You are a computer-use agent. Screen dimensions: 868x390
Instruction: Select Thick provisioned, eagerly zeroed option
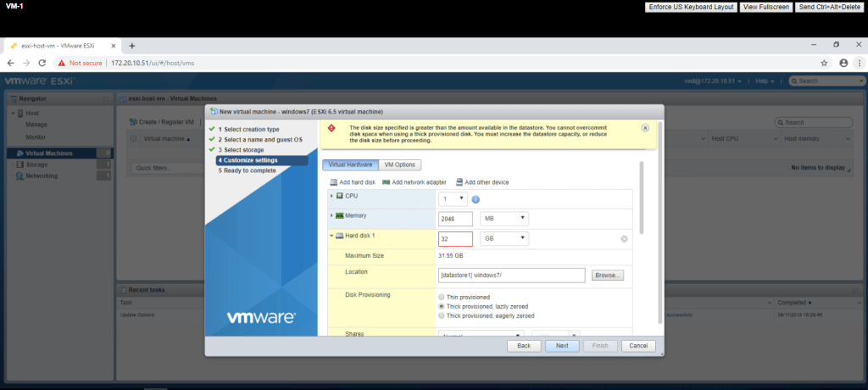(442, 315)
